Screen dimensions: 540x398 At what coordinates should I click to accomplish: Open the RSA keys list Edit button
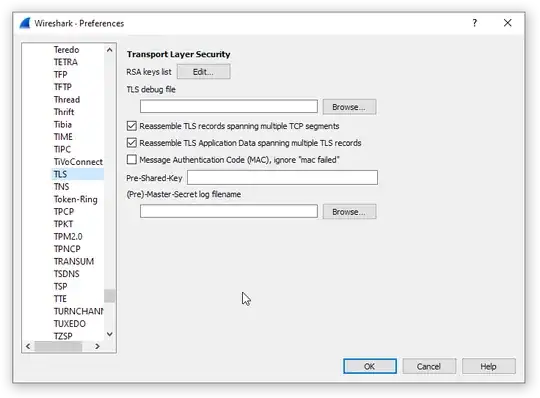point(204,72)
